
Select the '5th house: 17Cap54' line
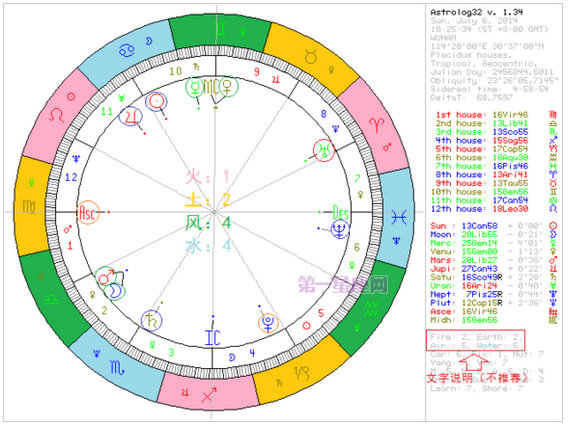tap(482, 149)
